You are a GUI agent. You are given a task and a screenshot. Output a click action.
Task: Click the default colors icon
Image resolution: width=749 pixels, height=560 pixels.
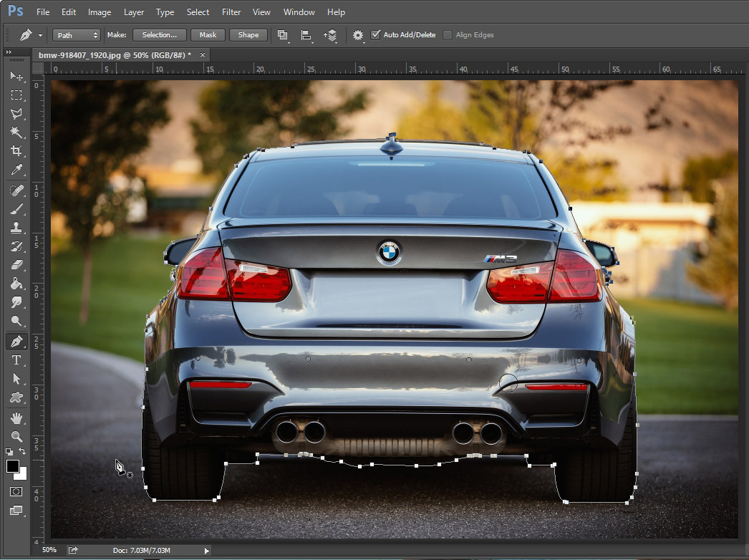click(x=9, y=451)
